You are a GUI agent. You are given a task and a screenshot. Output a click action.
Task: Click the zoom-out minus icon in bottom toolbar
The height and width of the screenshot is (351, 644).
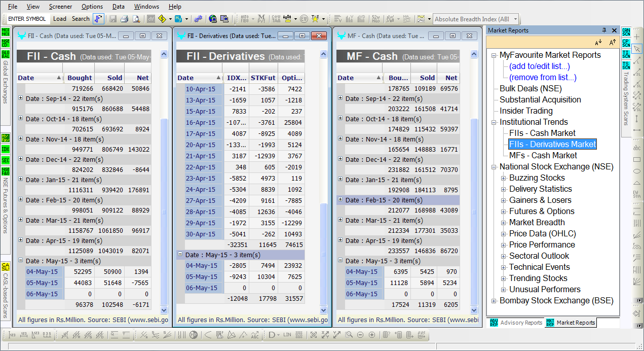(x=360, y=335)
